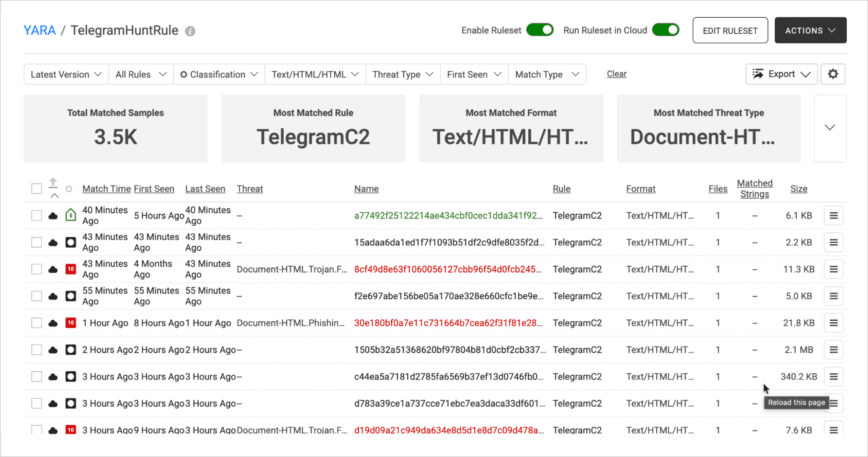
Task: Expand the statistics cards chevron panel
Action: 830,128
